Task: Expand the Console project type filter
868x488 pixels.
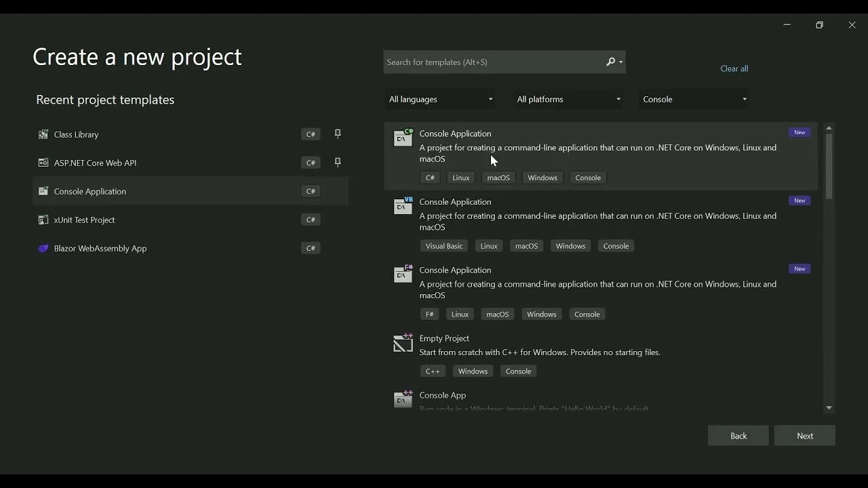Action: pyautogui.click(x=694, y=100)
